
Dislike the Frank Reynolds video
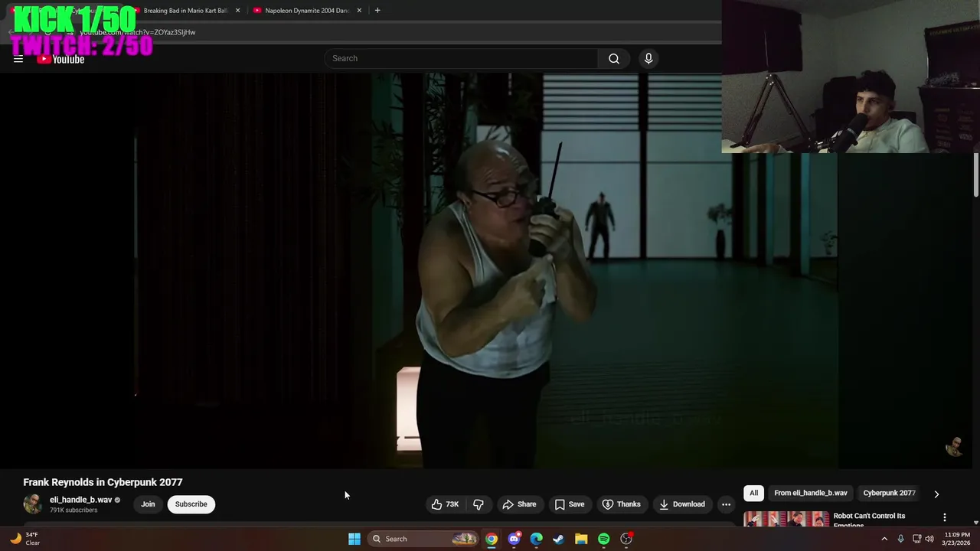479,504
